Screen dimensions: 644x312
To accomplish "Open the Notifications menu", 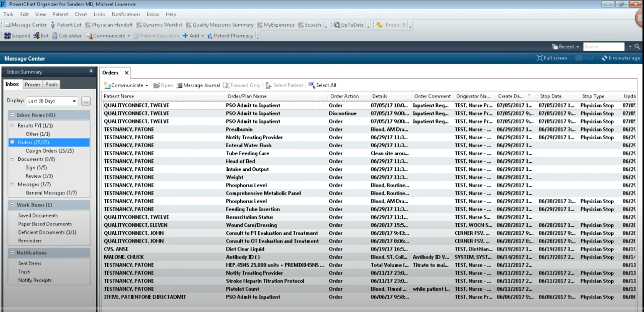I will pos(126,14).
